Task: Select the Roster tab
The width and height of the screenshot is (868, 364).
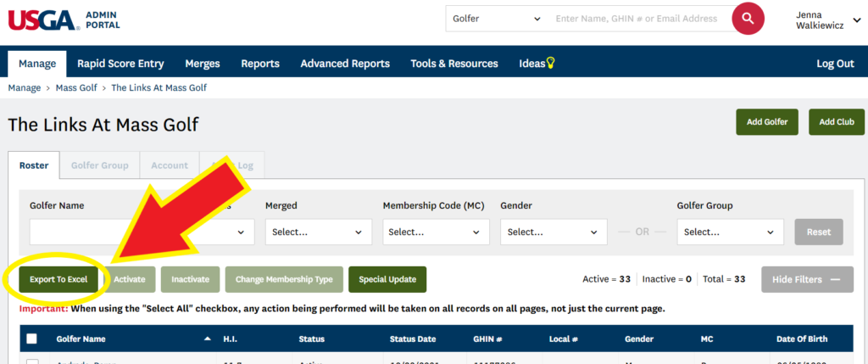Action: [34, 165]
